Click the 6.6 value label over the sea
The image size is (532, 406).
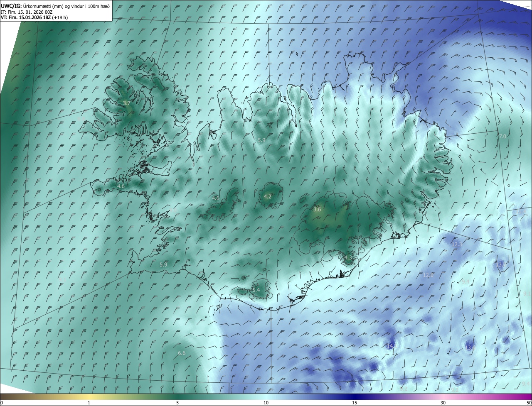pos(182,353)
